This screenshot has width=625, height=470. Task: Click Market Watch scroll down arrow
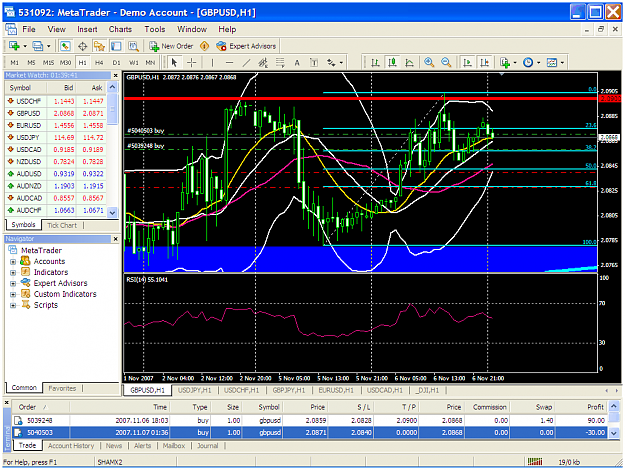pyautogui.click(x=113, y=212)
